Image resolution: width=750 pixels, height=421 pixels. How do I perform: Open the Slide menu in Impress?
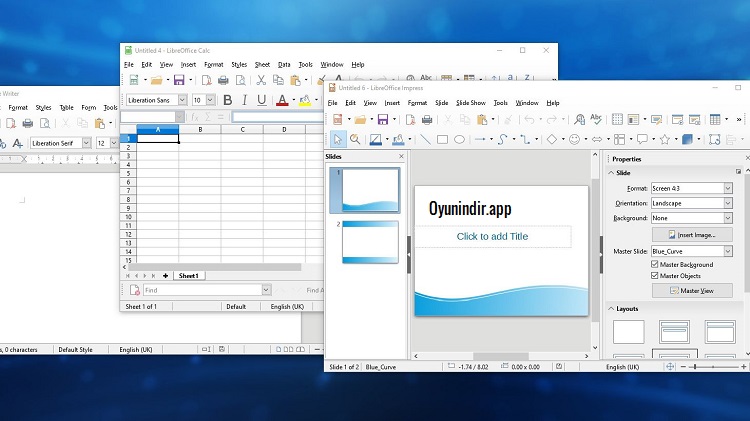coord(441,103)
